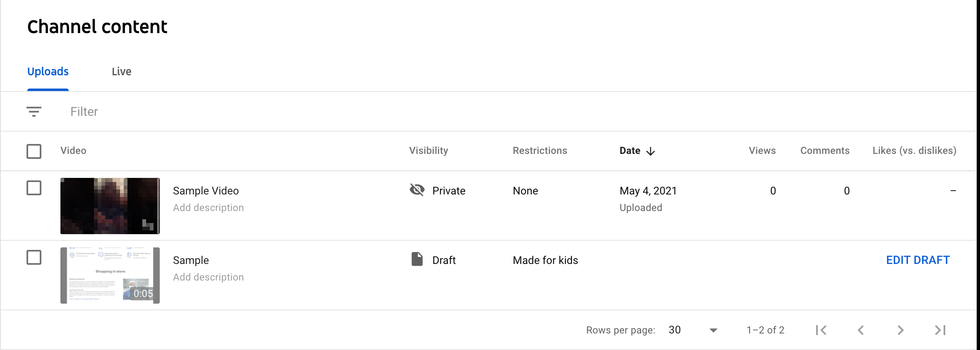
Task: Click the Private visibility eye icon
Action: (417, 190)
